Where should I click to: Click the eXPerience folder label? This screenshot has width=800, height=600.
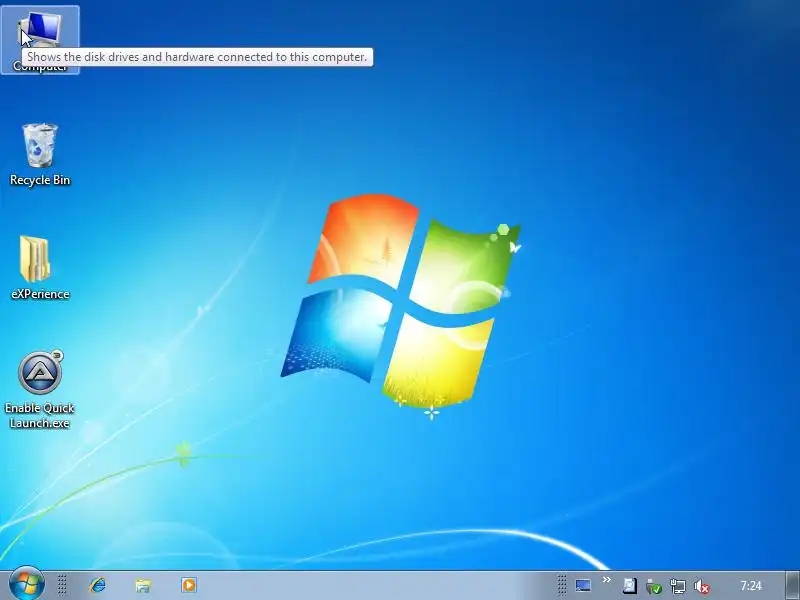40,294
